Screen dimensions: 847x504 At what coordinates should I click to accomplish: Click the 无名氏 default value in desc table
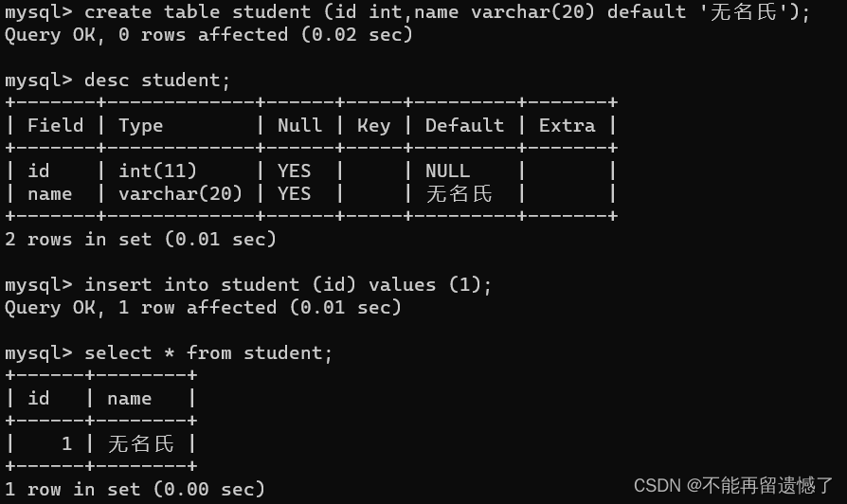460,193
